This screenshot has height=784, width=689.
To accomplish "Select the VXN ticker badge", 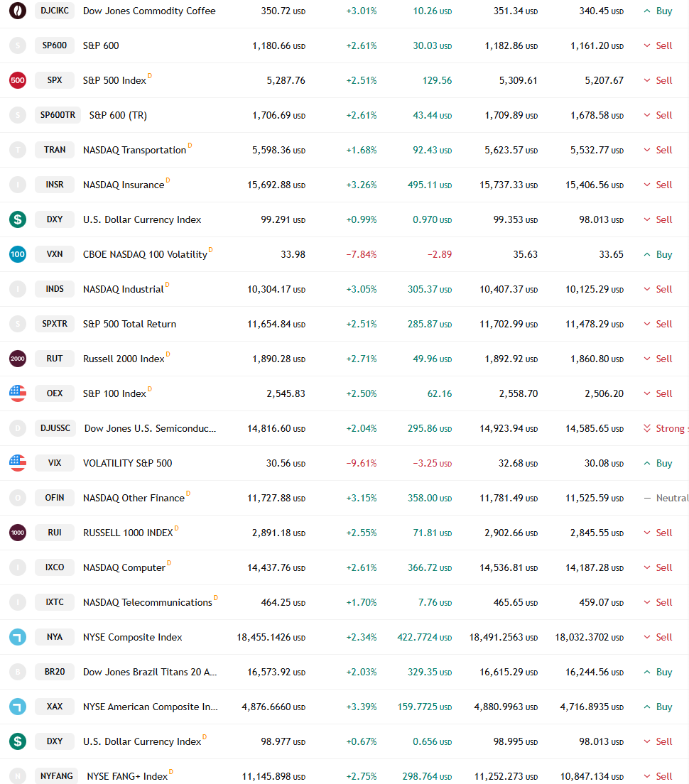I will [55, 254].
